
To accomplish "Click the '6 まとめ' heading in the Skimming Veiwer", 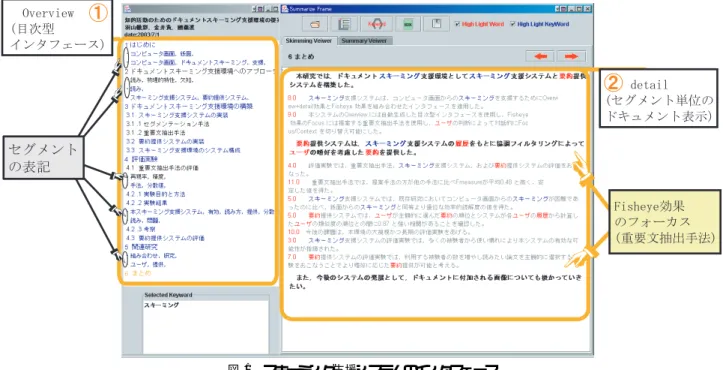I will [x=301, y=57].
